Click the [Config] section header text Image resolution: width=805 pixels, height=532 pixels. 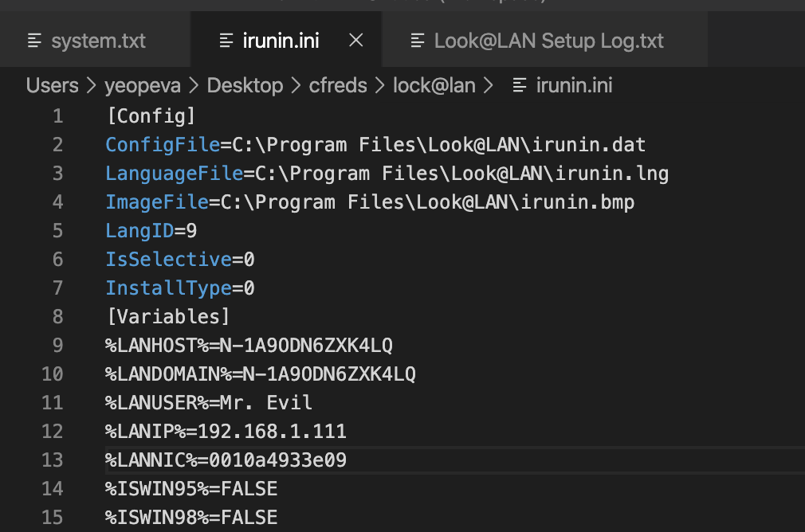pyautogui.click(x=151, y=116)
